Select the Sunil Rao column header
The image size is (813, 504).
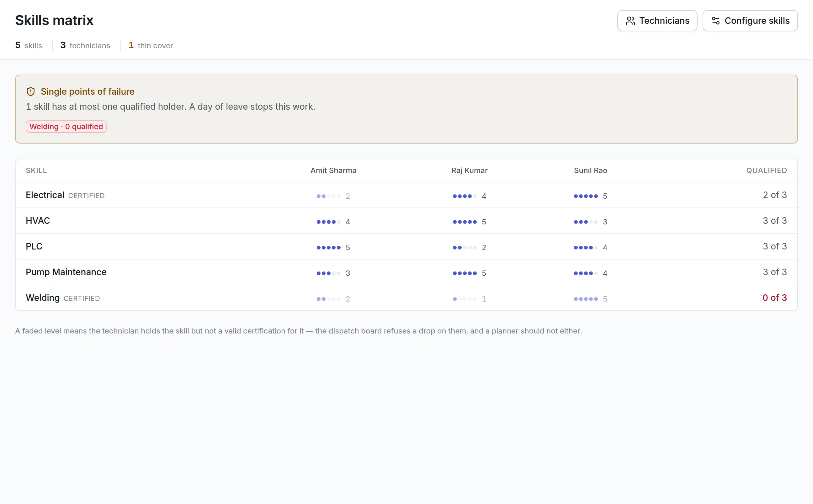click(x=590, y=170)
